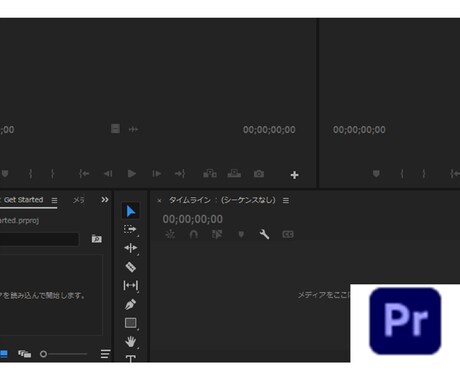The image size is (460, 380).
Task: Toggle Linked Selection in Timeline
Action: (217, 235)
